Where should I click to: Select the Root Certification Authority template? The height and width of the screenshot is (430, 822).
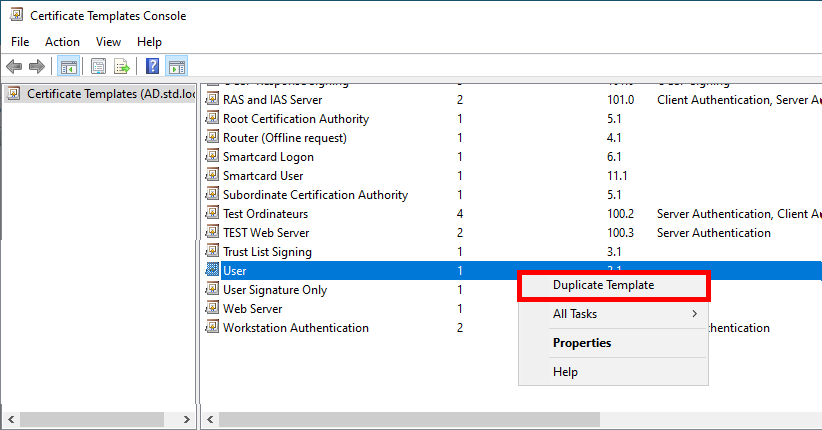pyautogui.click(x=296, y=119)
